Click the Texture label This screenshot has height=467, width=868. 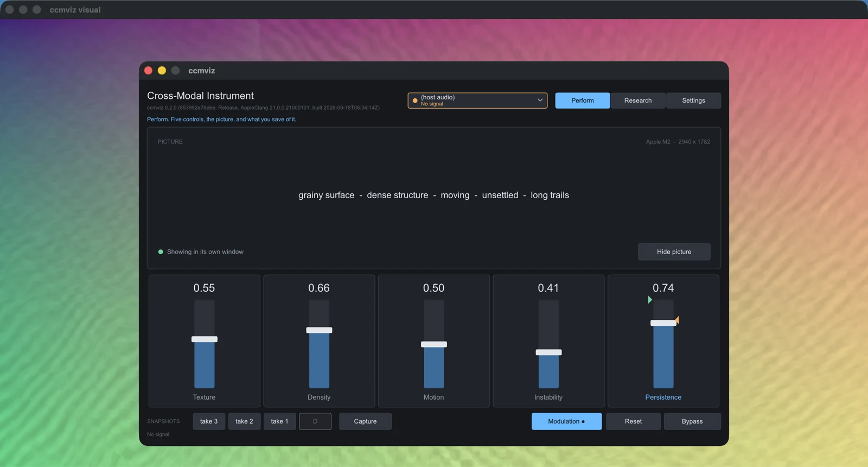[205, 397]
